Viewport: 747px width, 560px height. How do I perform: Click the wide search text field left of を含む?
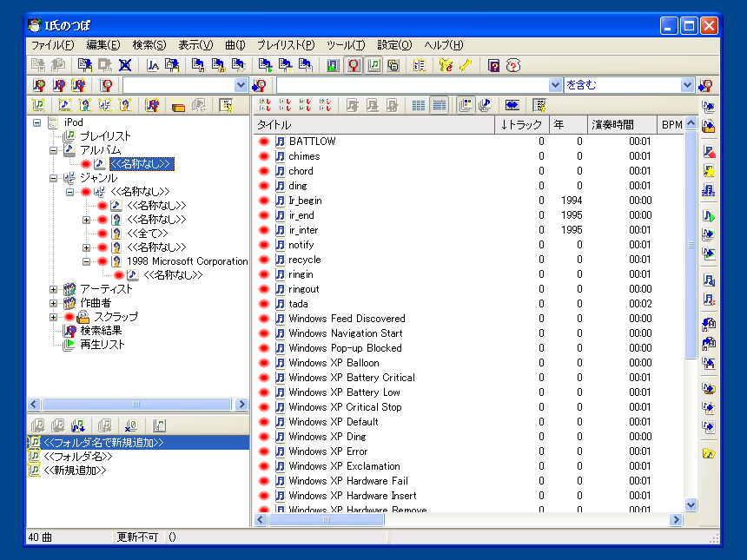click(x=413, y=85)
